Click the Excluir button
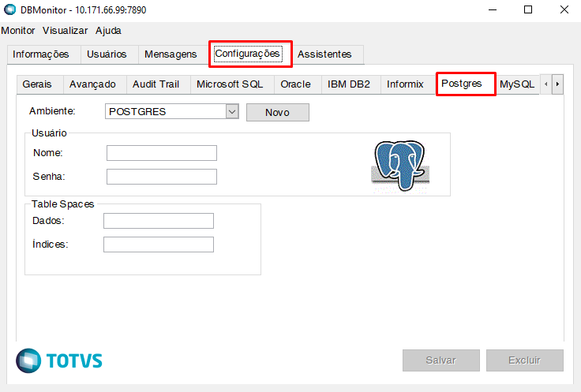This screenshot has height=392, width=581. (x=525, y=360)
